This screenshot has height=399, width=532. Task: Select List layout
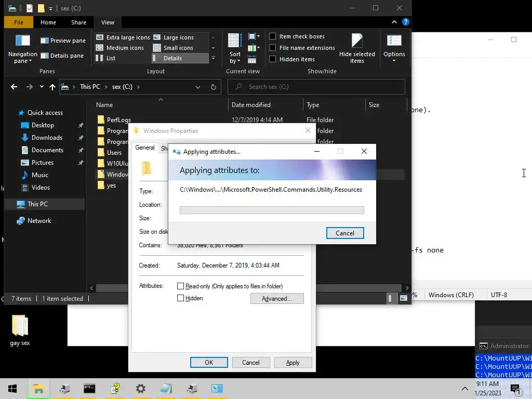tap(106, 58)
